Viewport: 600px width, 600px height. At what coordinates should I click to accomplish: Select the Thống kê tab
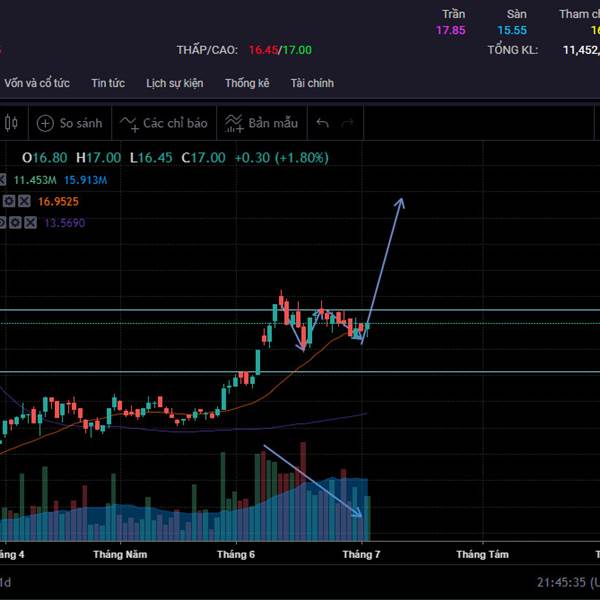(247, 83)
